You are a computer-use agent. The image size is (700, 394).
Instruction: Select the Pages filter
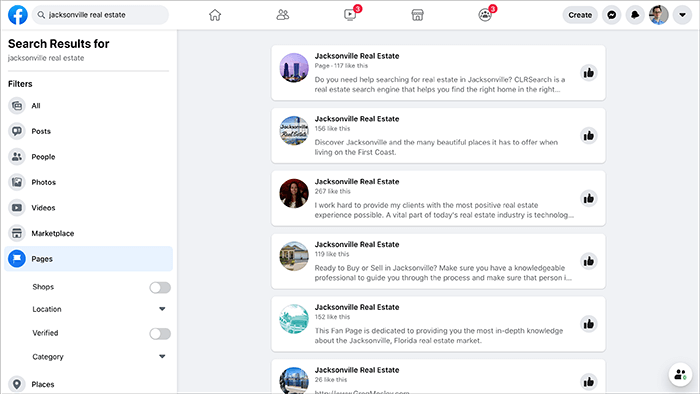click(88, 258)
